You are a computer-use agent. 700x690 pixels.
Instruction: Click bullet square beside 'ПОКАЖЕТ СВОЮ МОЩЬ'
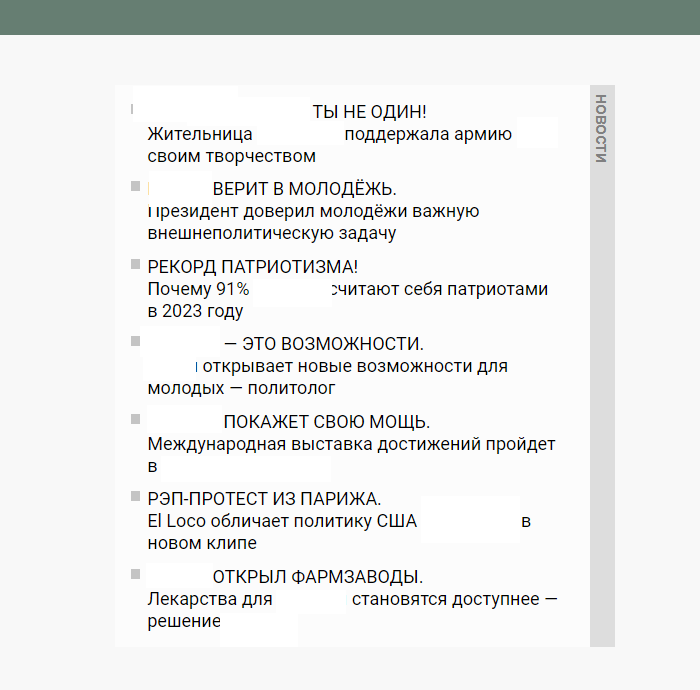tap(135, 419)
